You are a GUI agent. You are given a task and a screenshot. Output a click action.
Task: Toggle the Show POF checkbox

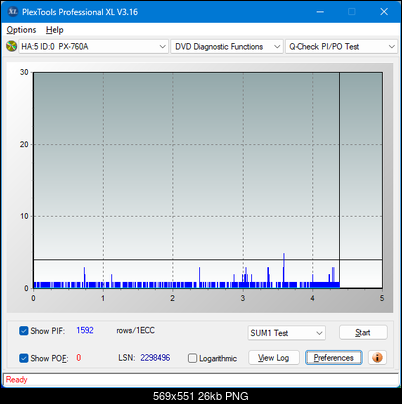click(x=24, y=358)
